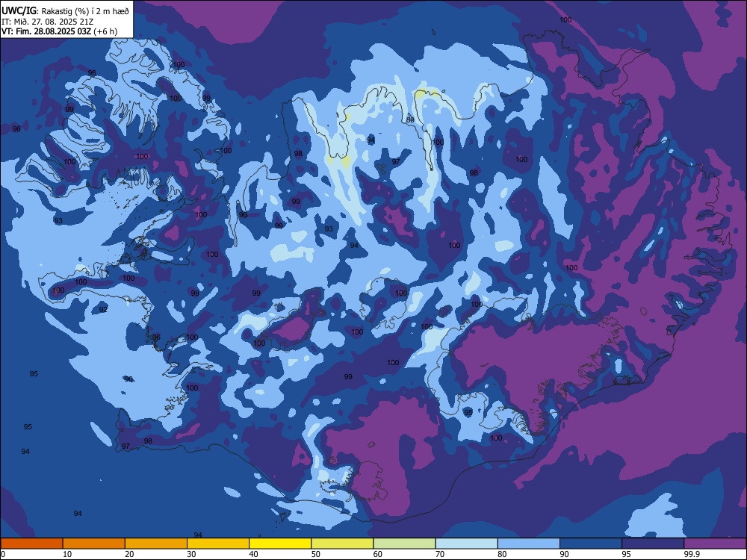
Task: Click the purple above-99.9 legend swatch
Action: click(x=715, y=544)
